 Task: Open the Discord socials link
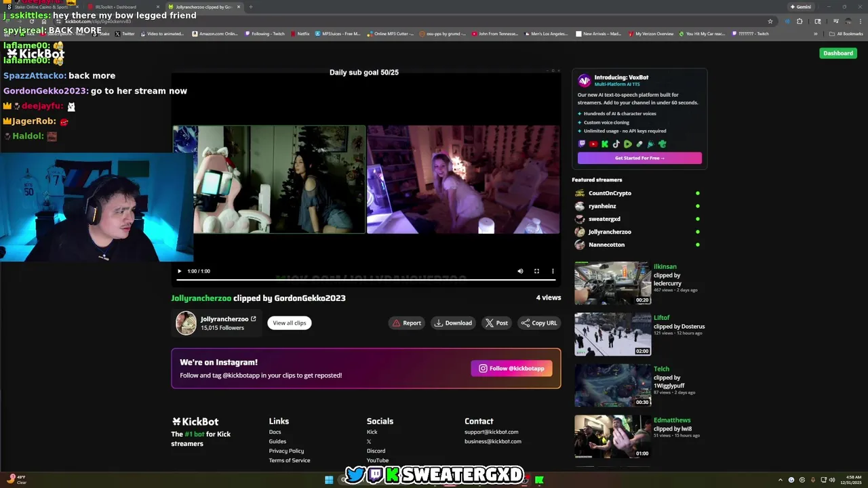(376, 451)
